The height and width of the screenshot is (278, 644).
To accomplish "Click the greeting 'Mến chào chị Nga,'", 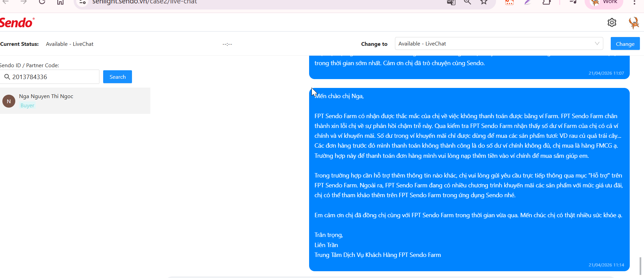I will 339,96.
